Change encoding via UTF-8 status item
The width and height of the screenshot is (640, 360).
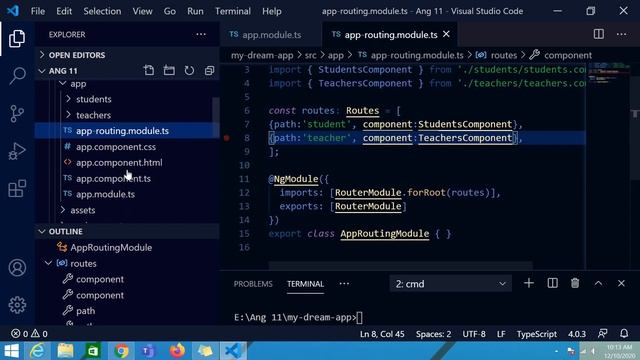click(474, 334)
